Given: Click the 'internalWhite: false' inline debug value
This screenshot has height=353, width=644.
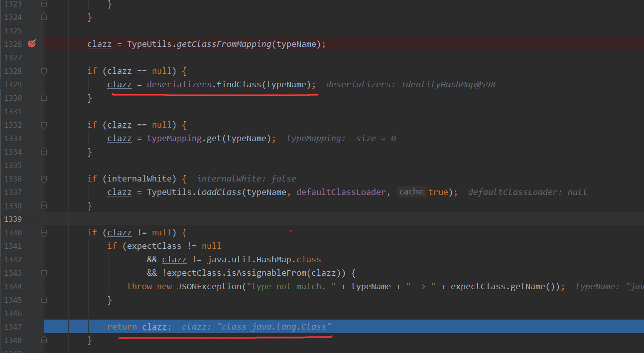Looking at the screenshot, I should [247, 178].
